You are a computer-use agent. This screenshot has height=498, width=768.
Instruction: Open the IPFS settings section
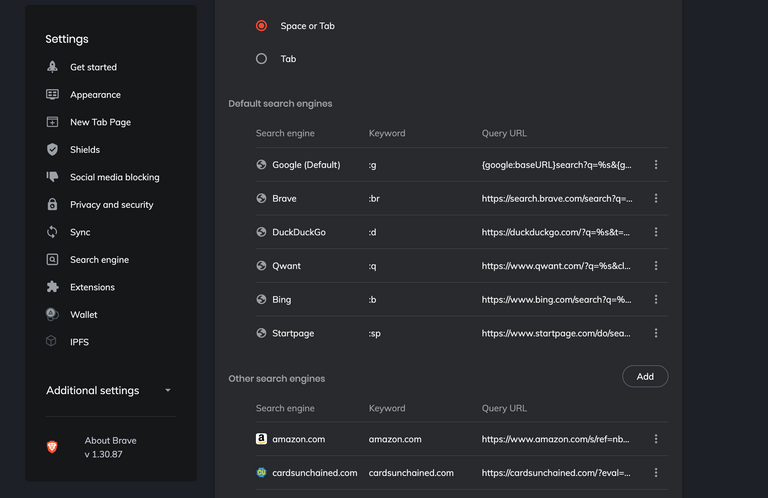point(79,342)
